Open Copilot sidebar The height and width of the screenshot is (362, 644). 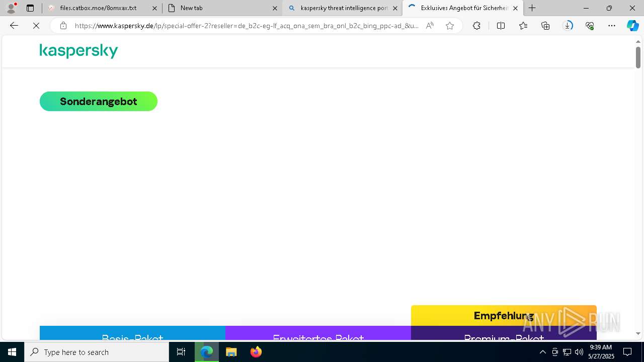(632, 26)
